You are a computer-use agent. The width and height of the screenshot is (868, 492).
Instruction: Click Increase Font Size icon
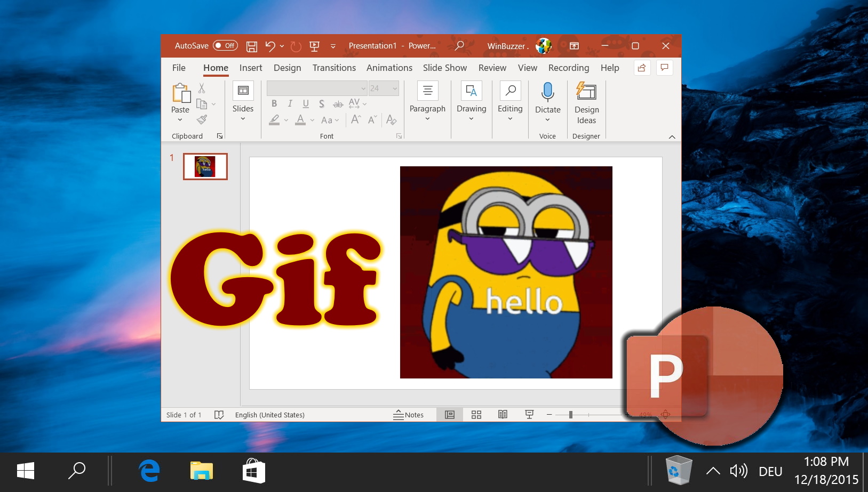(x=356, y=119)
